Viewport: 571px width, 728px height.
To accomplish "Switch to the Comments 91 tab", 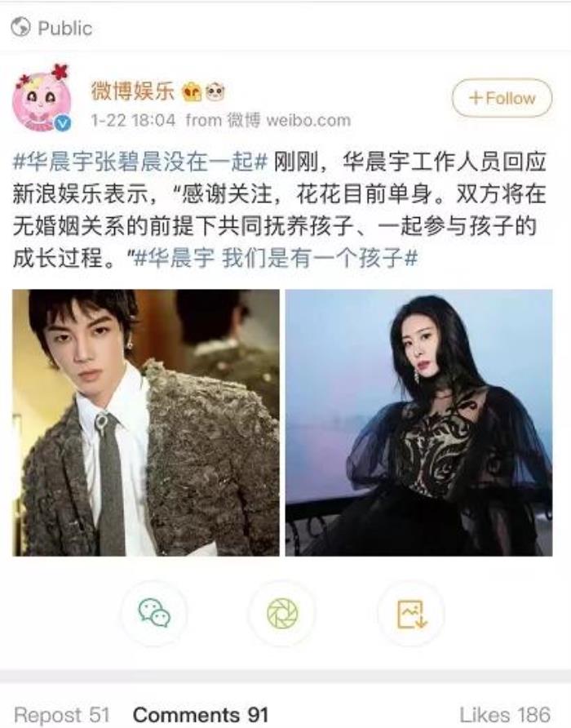I will [x=201, y=714].
